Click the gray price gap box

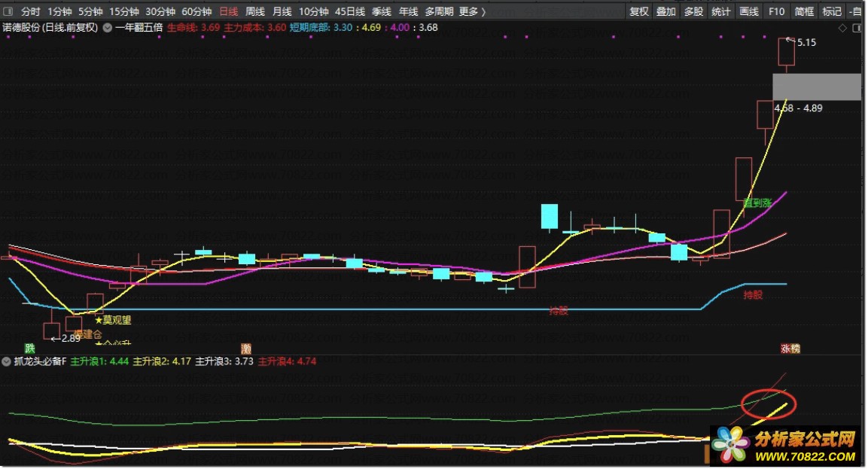pyautogui.click(x=817, y=87)
